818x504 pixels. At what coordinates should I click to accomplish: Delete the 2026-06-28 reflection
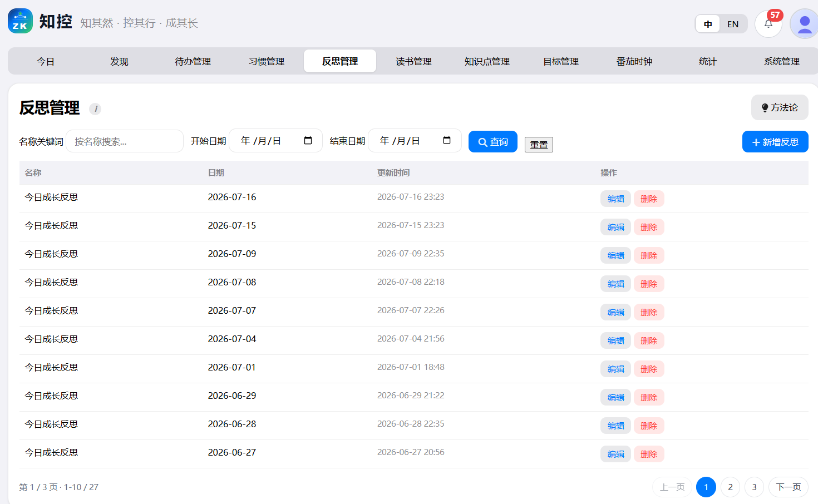(x=649, y=426)
